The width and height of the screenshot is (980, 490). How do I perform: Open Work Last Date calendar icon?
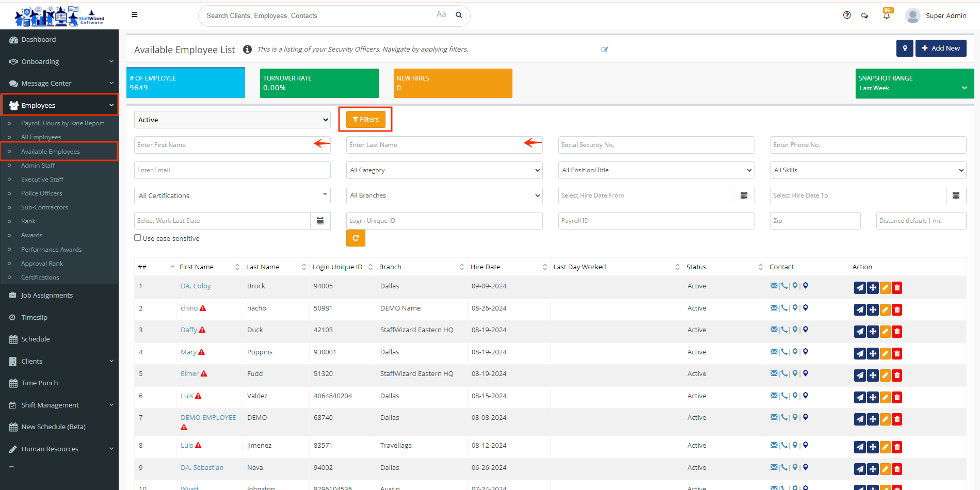click(320, 221)
